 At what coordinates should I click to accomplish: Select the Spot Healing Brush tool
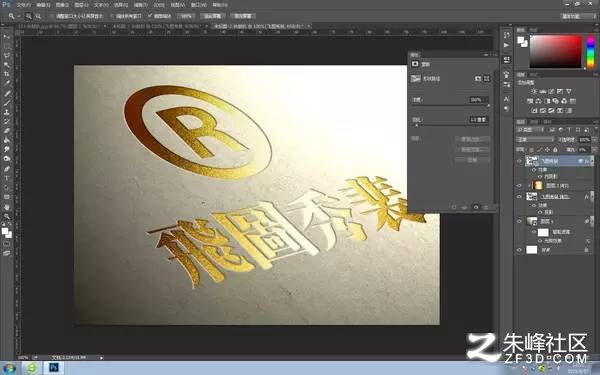(x=7, y=93)
